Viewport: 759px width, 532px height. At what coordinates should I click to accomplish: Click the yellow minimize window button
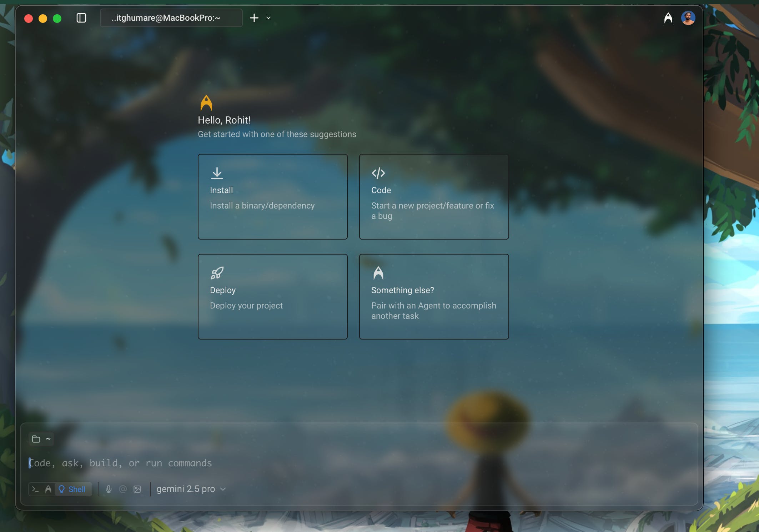click(x=43, y=18)
